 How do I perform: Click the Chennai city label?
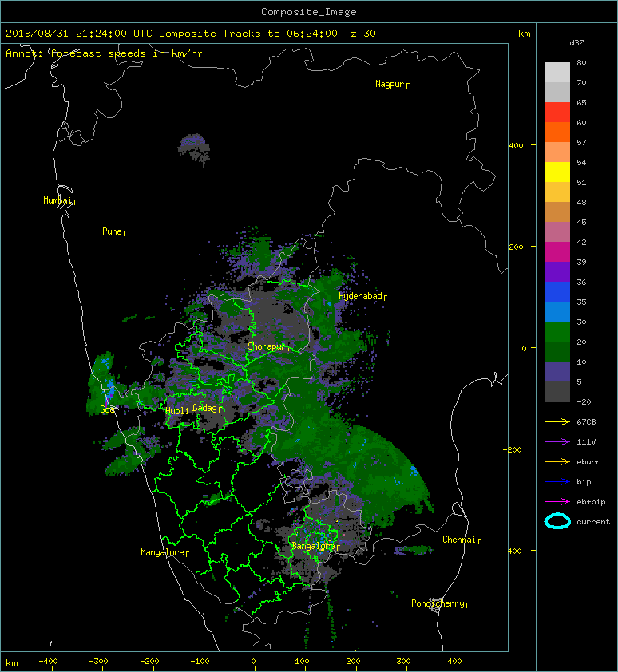click(x=462, y=540)
